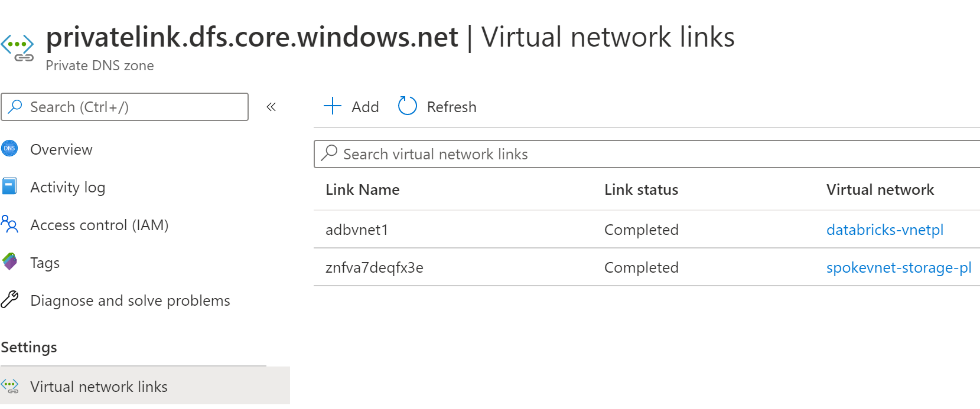Viewport: 980px width, 409px height.
Task: Click the Private DNS zone header icon
Action: (x=18, y=47)
